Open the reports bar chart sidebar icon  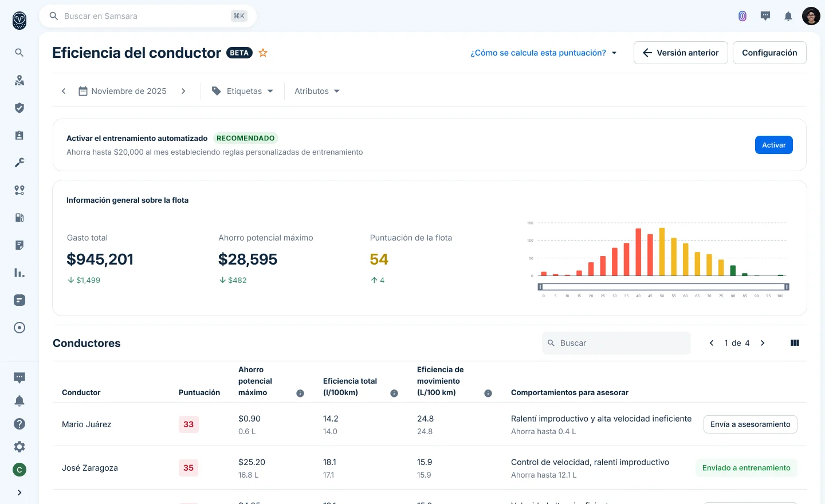(19, 273)
